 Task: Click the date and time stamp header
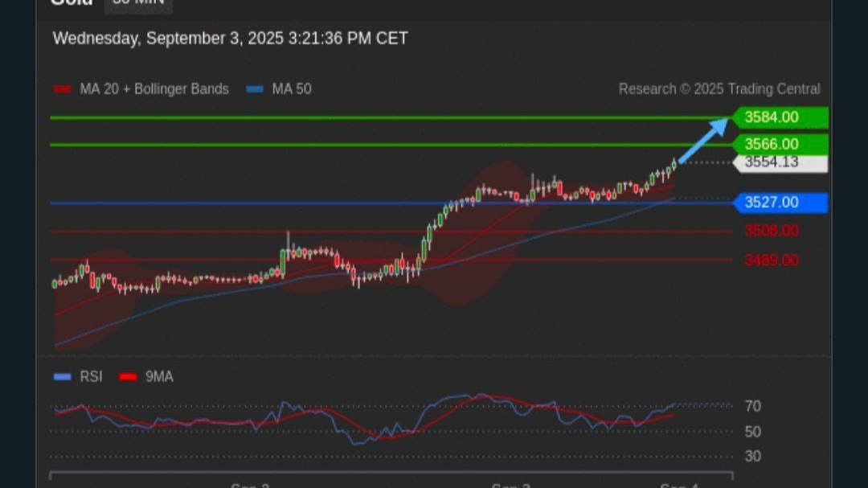click(x=231, y=39)
